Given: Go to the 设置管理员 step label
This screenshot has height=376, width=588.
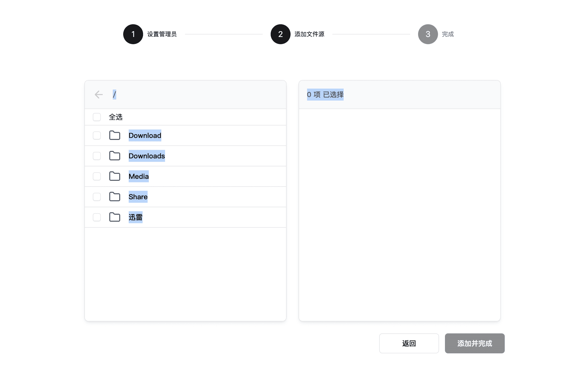Looking at the screenshot, I should click(162, 34).
